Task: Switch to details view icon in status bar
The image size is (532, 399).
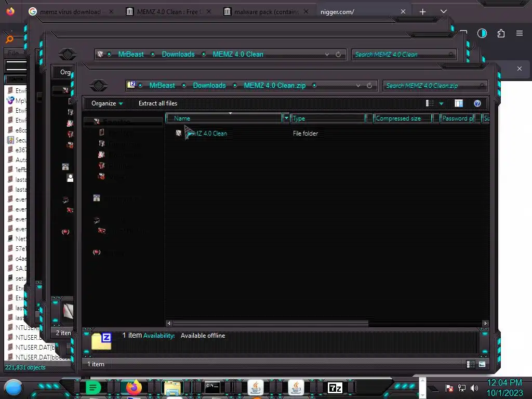Action: [471, 364]
